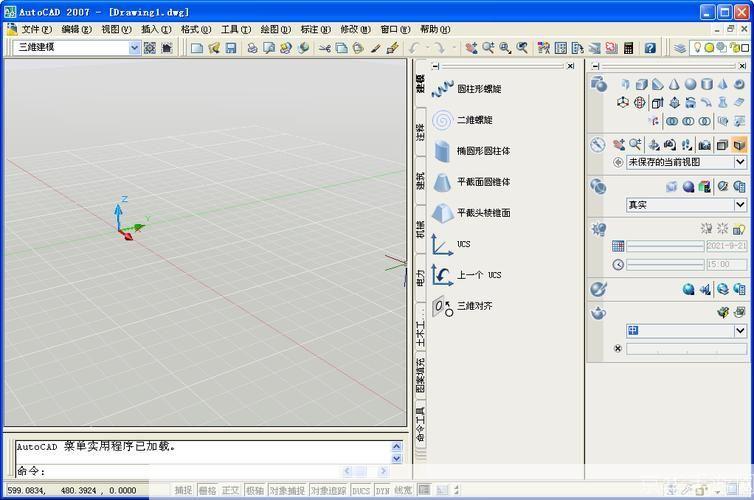Toggle 对象追踪 object tracking in status bar
The image size is (754, 500).
coord(328,490)
